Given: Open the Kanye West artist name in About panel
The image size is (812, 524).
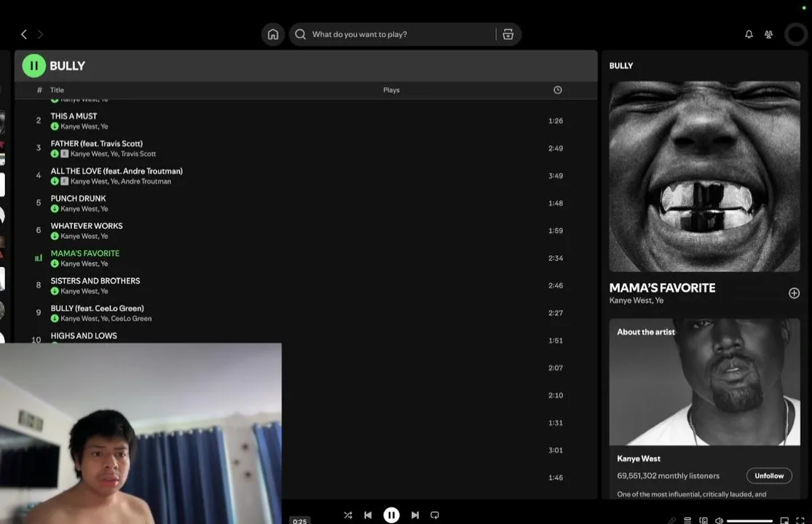Looking at the screenshot, I should pos(639,458).
